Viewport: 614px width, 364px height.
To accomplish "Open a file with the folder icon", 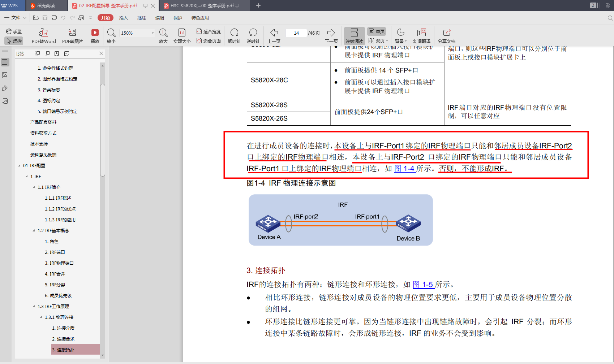I will (36, 18).
